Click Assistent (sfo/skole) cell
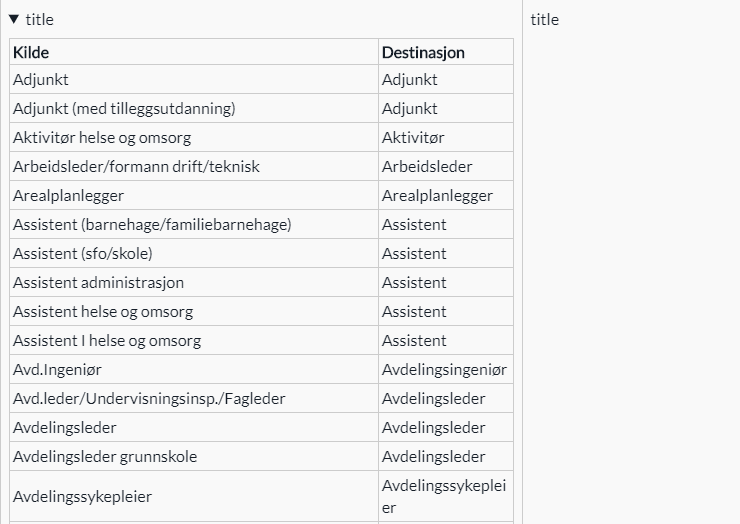The height and width of the screenshot is (524, 740). click(x=83, y=254)
